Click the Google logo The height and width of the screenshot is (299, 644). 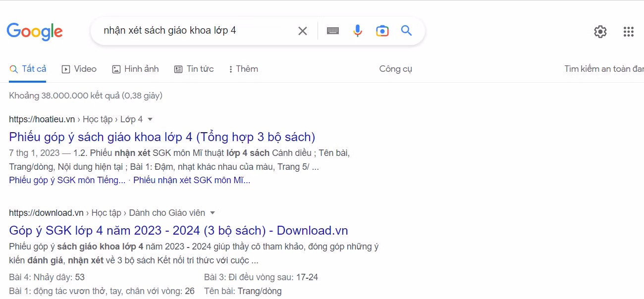click(x=35, y=31)
